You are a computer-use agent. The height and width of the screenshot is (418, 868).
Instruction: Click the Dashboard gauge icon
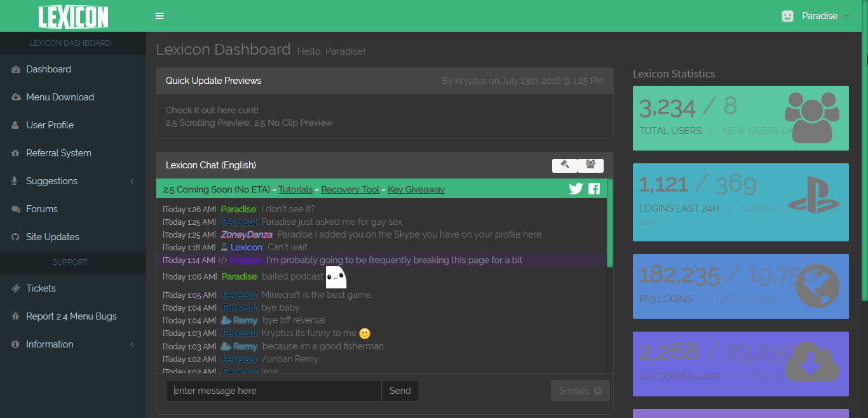tap(16, 69)
